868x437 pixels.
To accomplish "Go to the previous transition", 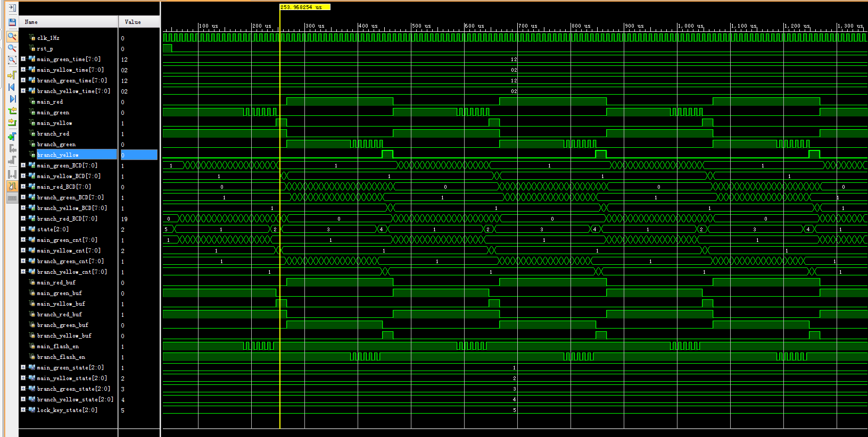I will pyautogui.click(x=12, y=111).
